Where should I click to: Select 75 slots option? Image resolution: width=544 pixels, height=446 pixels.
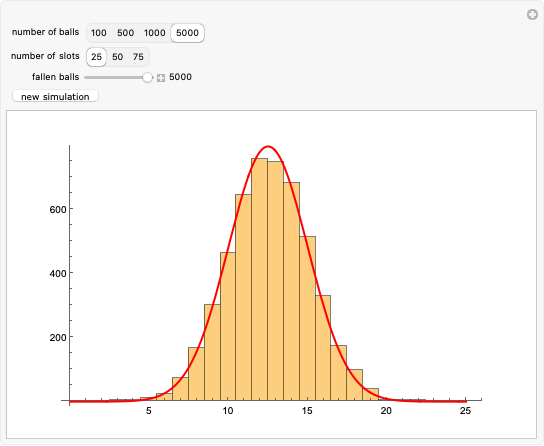click(138, 57)
